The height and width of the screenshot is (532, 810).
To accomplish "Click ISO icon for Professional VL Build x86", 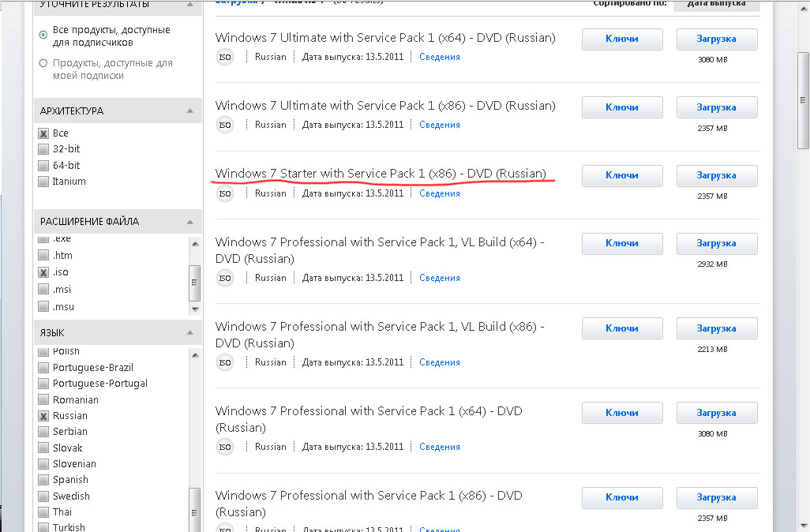I will [225, 362].
